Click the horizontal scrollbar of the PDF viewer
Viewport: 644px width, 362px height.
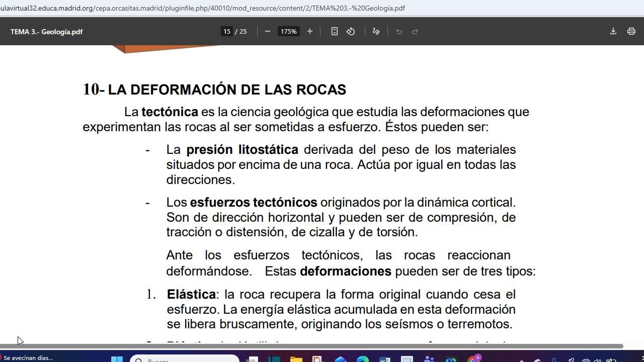311,346
